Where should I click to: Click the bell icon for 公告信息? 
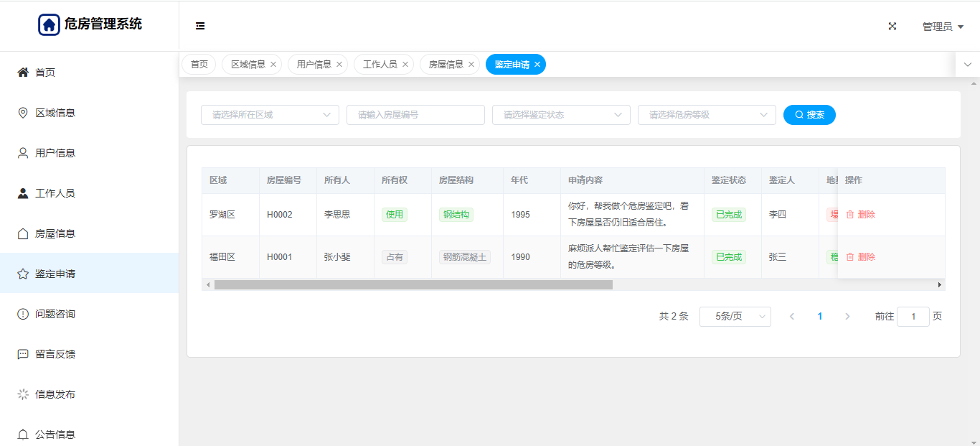tap(23, 435)
